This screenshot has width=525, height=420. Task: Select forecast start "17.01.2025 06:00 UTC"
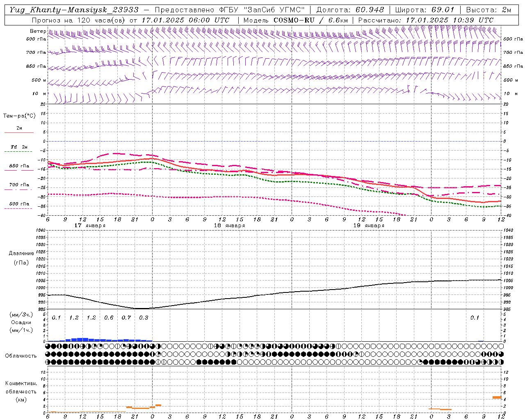(185, 20)
